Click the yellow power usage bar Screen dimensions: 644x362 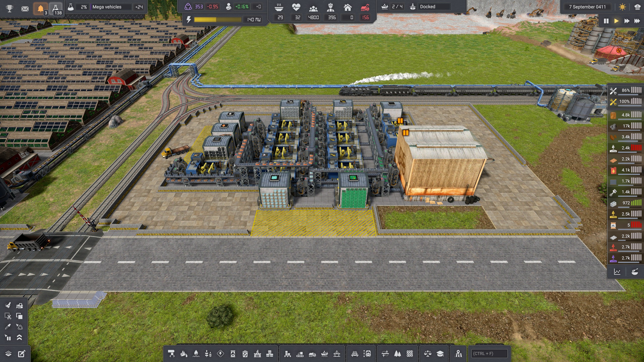[218, 20]
